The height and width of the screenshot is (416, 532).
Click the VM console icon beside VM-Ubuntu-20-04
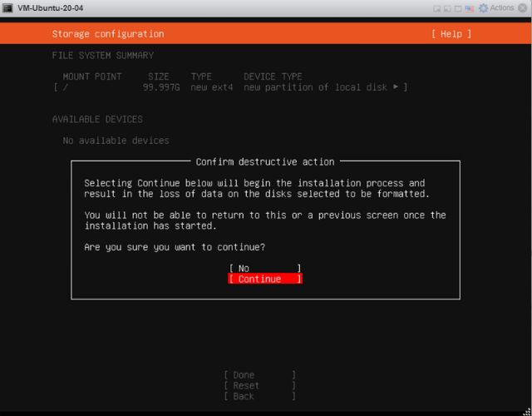pyautogui.click(x=7, y=7)
